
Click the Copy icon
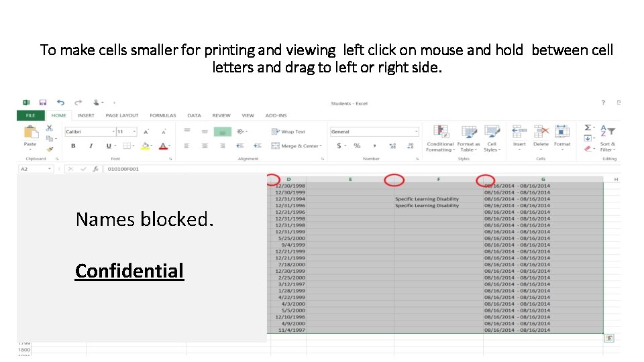pyautogui.click(x=50, y=138)
